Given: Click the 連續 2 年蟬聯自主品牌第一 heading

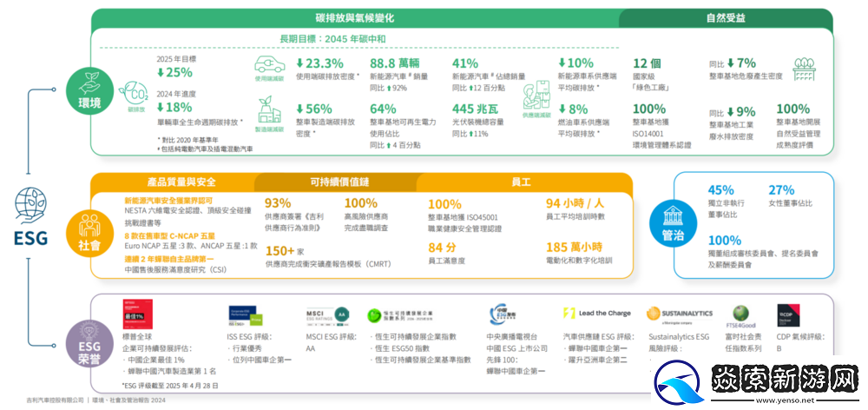Looking at the screenshot, I should point(169,259).
